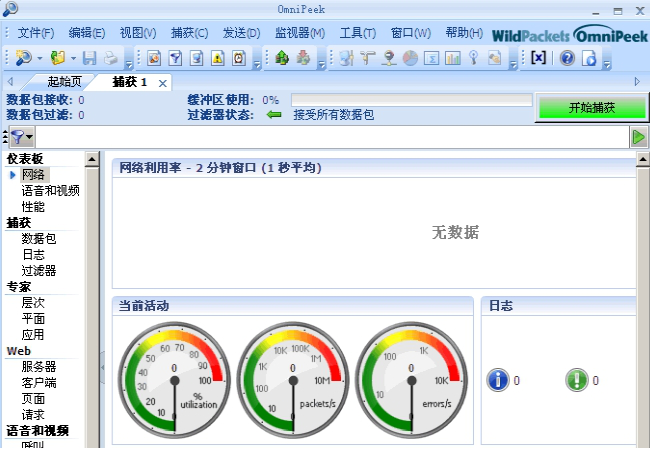Image resolution: width=650 pixels, height=465 pixels.
Task: Open 数据包 under 捕获 section
Action: point(39,239)
